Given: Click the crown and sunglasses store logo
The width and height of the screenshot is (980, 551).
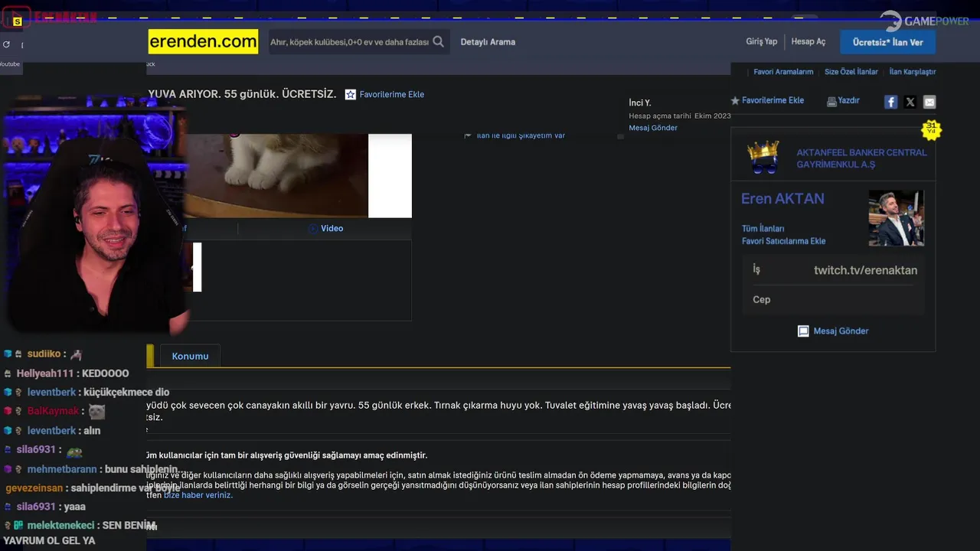Looking at the screenshot, I should [x=763, y=157].
